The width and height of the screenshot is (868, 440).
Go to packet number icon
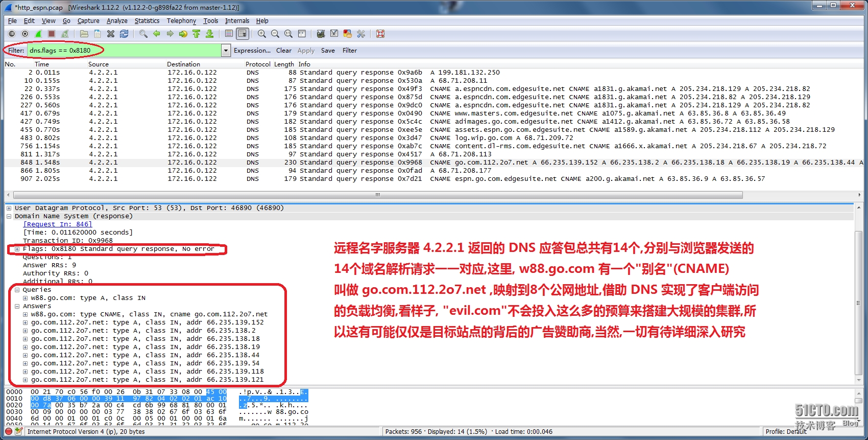pyautogui.click(x=183, y=34)
